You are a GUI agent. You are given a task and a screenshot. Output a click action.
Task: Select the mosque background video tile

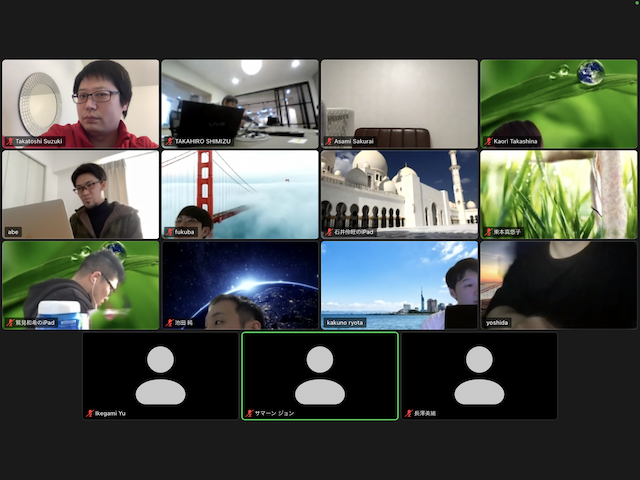click(399, 194)
